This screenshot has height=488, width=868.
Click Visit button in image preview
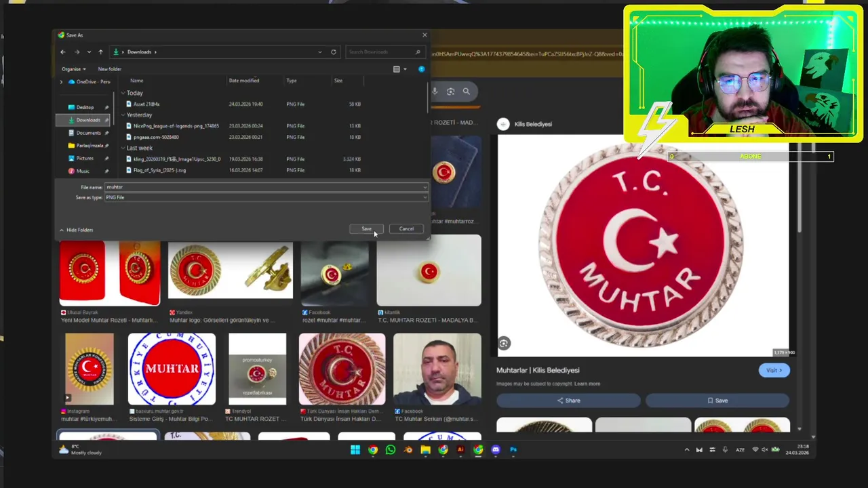774,371
